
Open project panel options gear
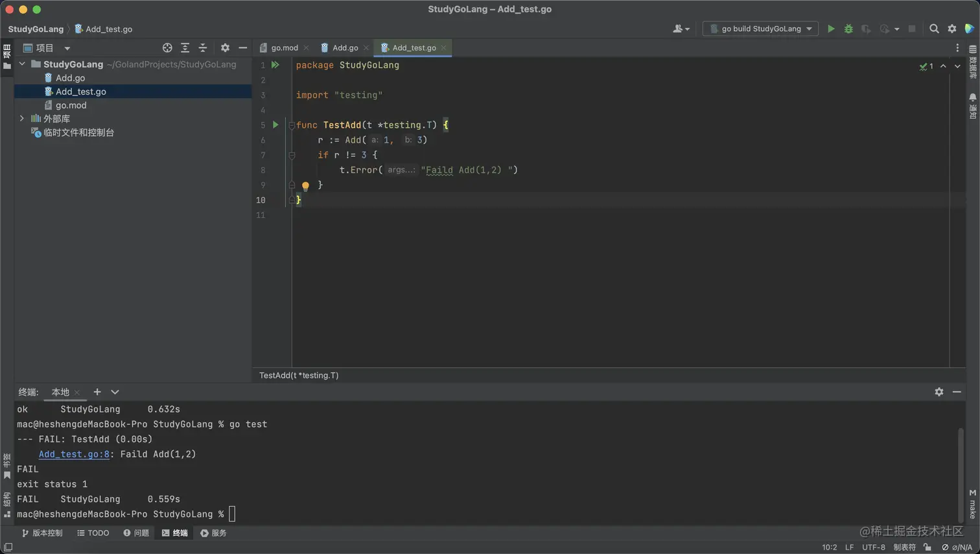(x=225, y=48)
